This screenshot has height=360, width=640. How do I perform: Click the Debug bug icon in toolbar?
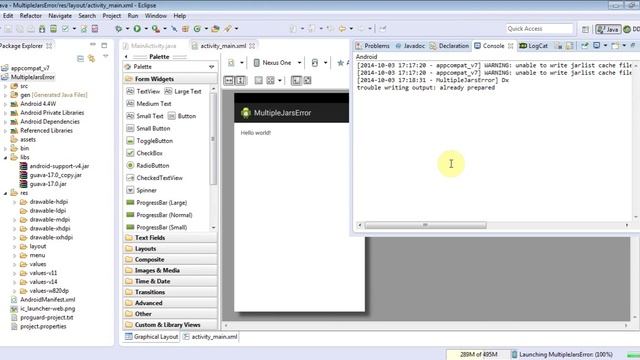point(119,29)
